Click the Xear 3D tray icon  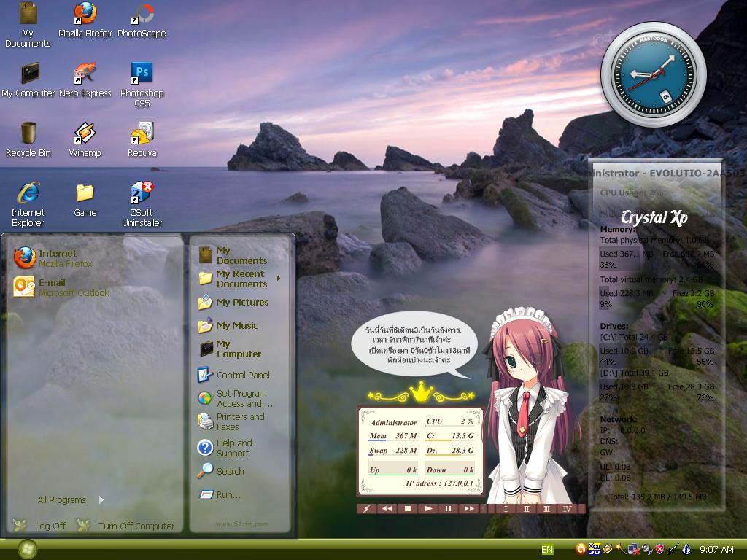594,549
